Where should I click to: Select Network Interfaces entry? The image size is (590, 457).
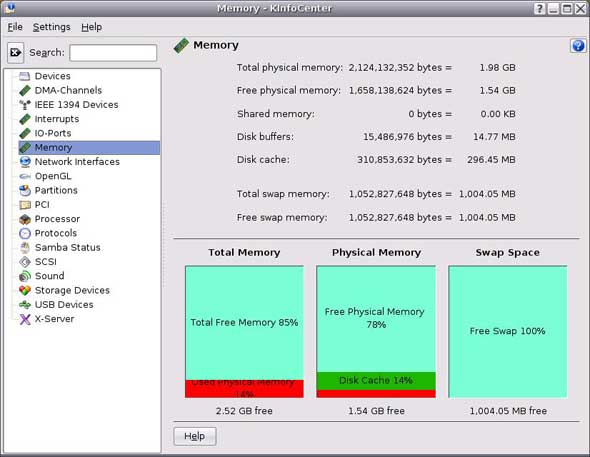[77, 162]
